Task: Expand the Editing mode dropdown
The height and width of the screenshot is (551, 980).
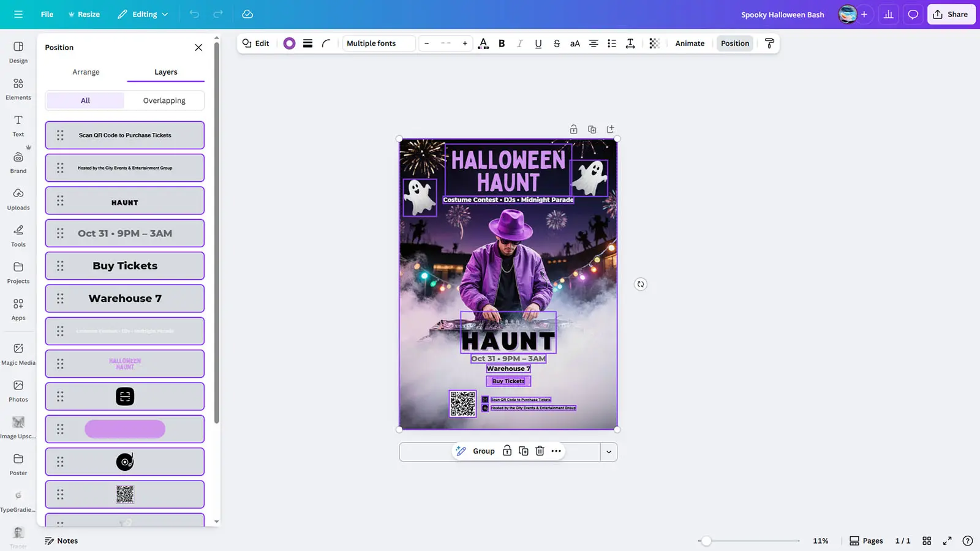Action: pyautogui.click(x=143, y=14)
